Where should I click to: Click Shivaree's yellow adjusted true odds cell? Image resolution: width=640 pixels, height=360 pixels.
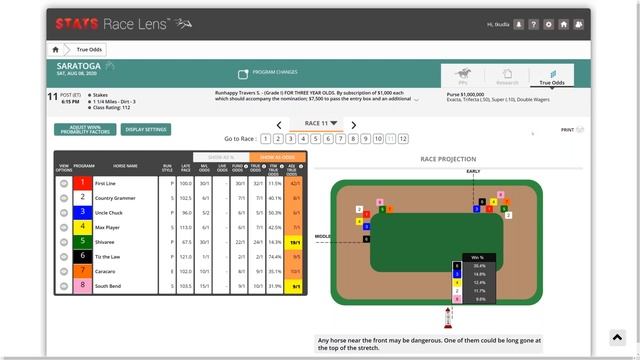click(293, 242)
